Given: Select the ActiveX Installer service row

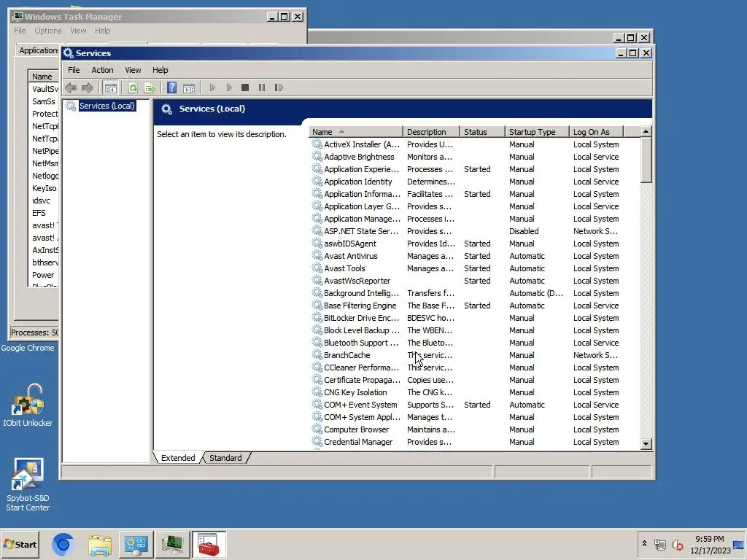Looking at the screenshot, I should coord(473,144).
